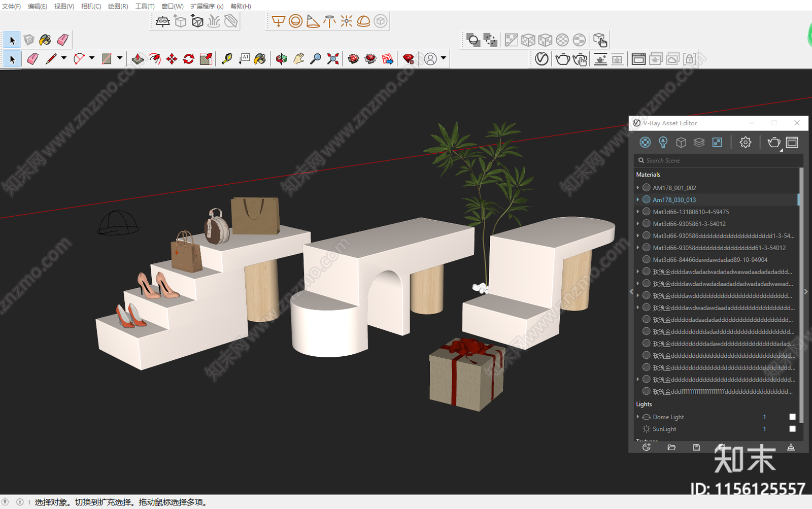This screenshot has width=812, height=509.
Task: Open frame buffer button in Asset Editor
Action: point(792,143)
